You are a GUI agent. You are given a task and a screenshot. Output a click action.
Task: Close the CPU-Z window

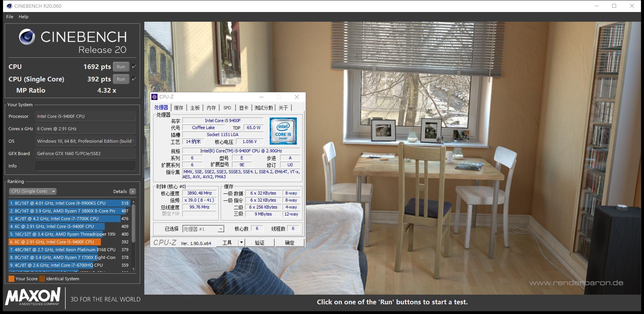pos(297,97)
